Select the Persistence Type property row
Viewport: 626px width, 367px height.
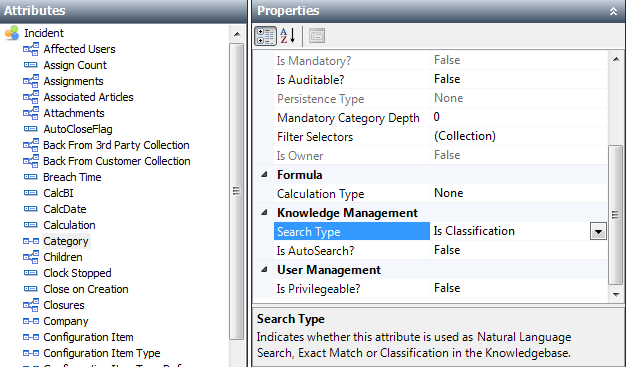pos(440,99)
